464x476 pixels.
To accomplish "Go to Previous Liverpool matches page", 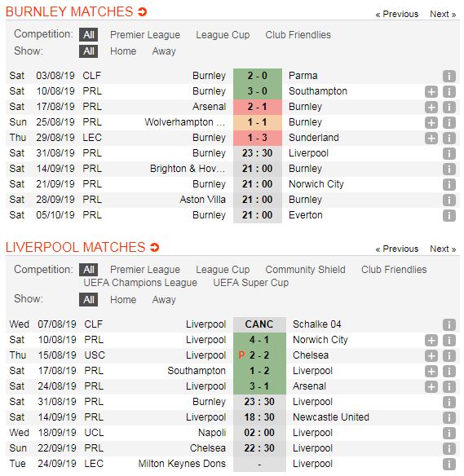I will (x=396, y=249).
